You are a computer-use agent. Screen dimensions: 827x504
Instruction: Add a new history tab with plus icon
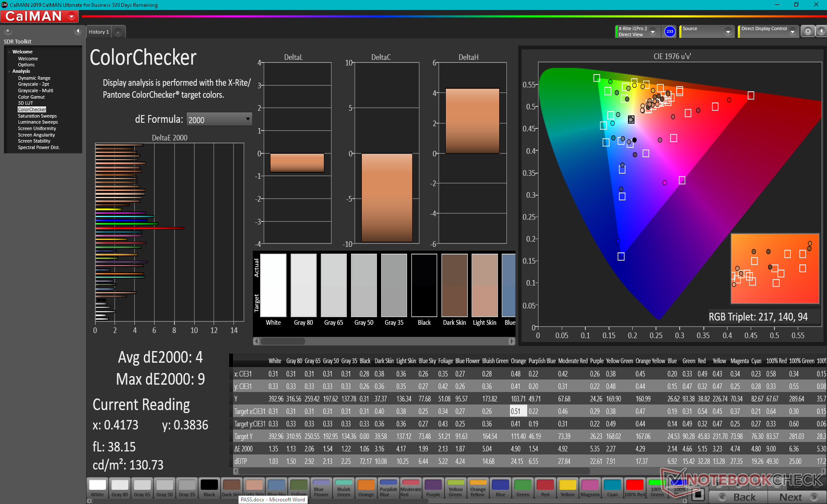[118, 32]
